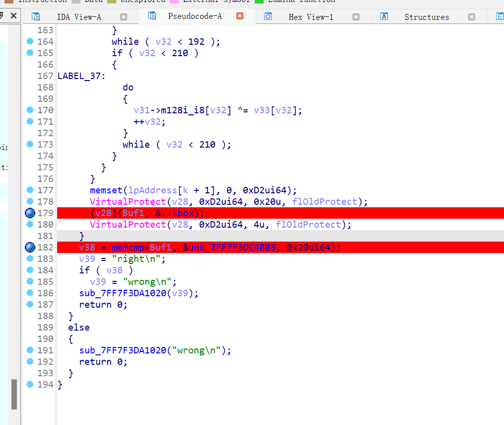
Task: Select the LABEL_37 label on line 167
Action: click(x=78, y=76)
